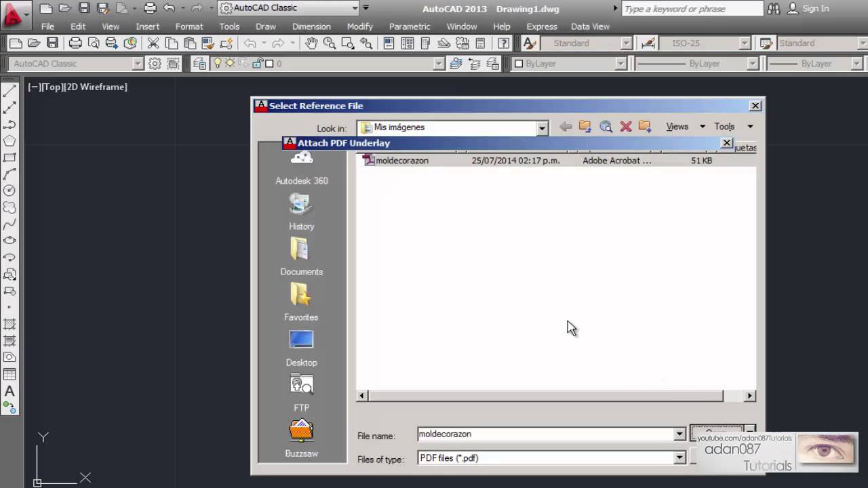The image size is (868, 488).
Task: Select the moldecorazon PDF file
Action: (402, 161)
